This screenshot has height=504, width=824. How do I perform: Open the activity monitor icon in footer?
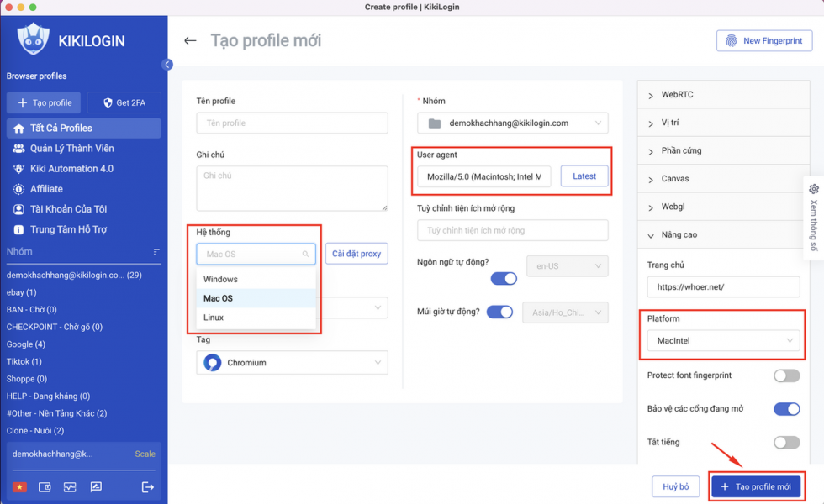[70, 487]
